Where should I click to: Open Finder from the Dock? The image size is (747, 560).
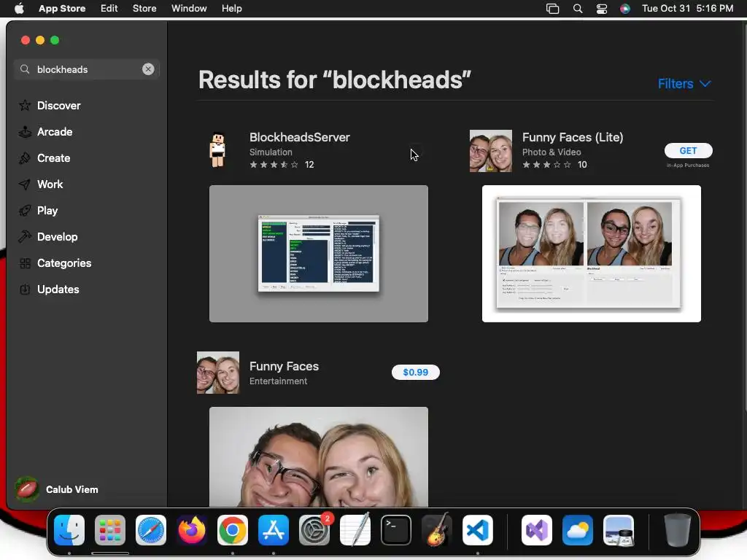click(69, 530)
